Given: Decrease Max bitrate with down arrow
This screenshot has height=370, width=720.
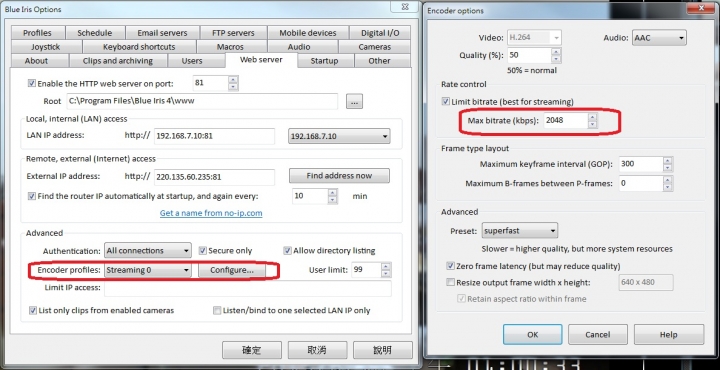Looking at the screenshot, I should pos(592,124).
